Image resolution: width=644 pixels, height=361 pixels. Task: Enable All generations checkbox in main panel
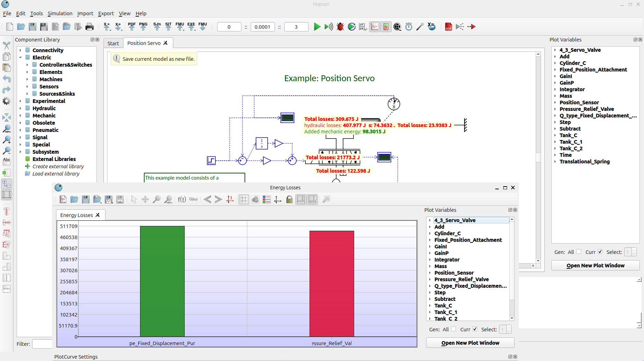pos(579,252)
